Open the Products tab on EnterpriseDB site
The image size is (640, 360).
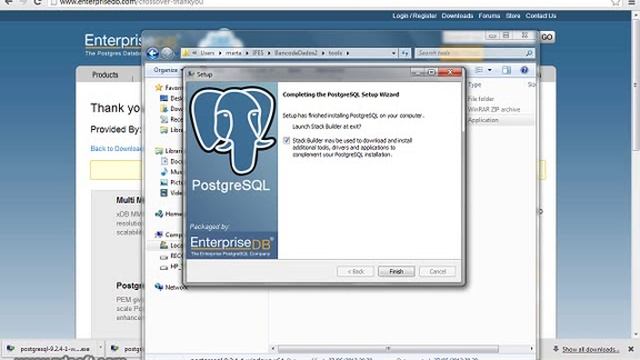click(x=105, y=75)
